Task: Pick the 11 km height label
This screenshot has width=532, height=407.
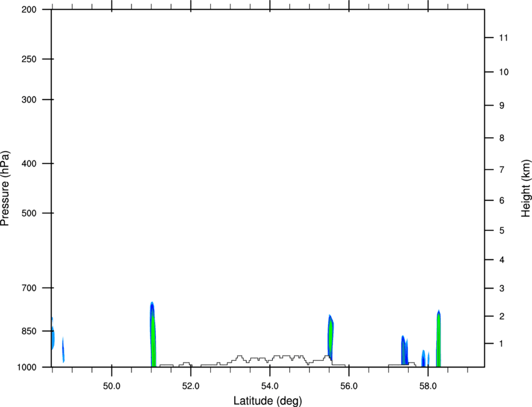Action: click(503, 38)
